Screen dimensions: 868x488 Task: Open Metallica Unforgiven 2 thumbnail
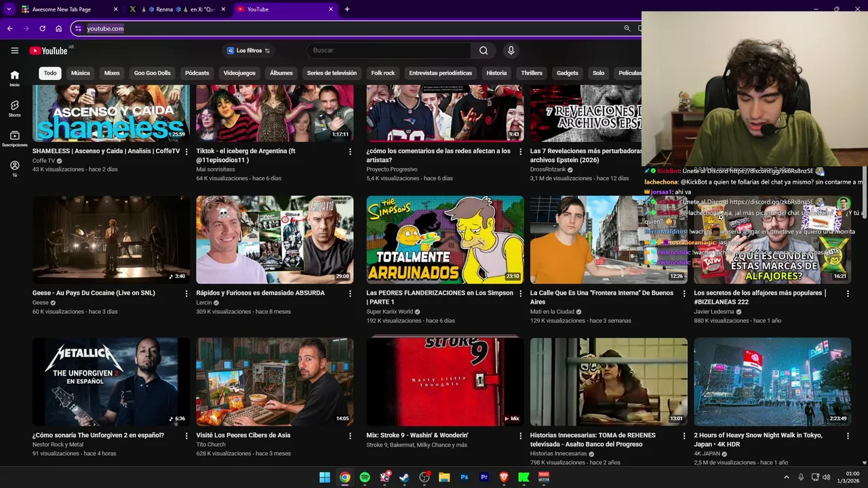coord(111,382)
